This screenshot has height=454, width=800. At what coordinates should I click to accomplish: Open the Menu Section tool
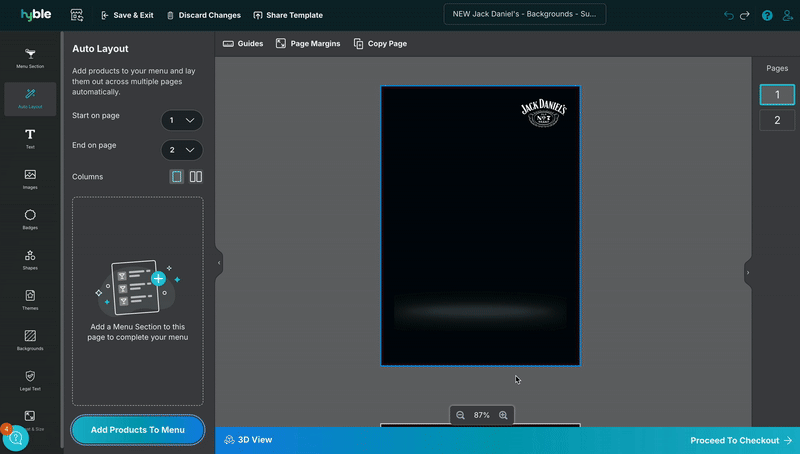[30, 59]
